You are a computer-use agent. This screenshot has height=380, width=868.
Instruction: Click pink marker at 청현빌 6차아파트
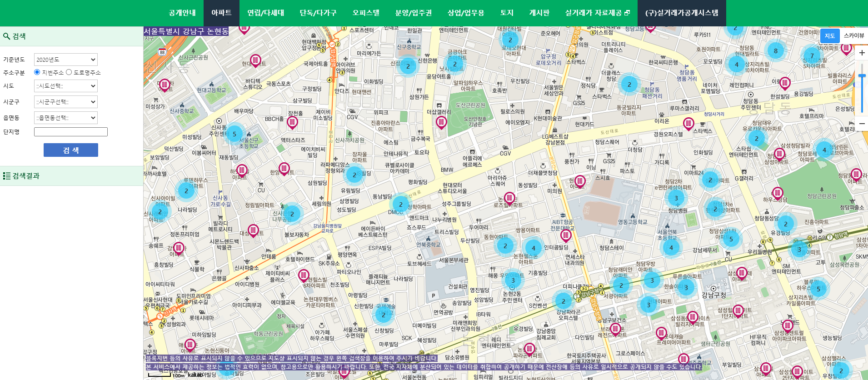click(304, 275)
